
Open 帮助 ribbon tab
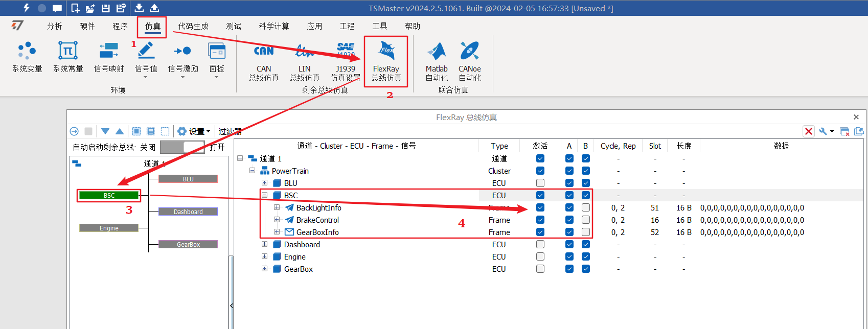413,26
